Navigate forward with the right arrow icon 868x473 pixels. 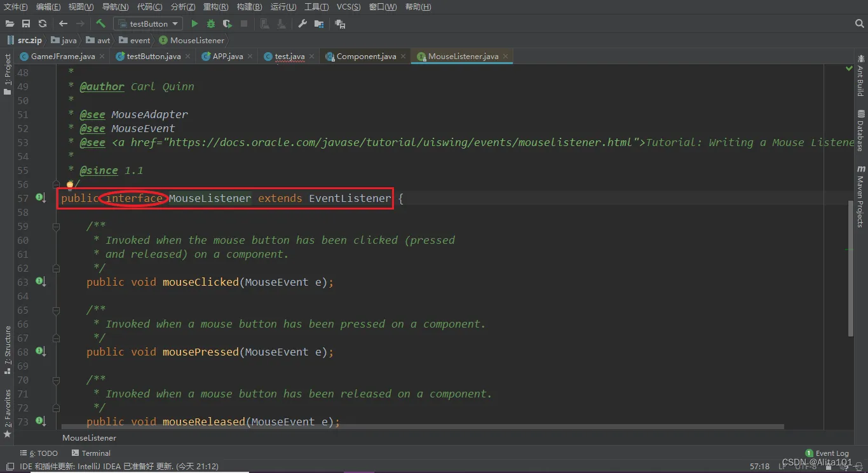coord(80,23)
